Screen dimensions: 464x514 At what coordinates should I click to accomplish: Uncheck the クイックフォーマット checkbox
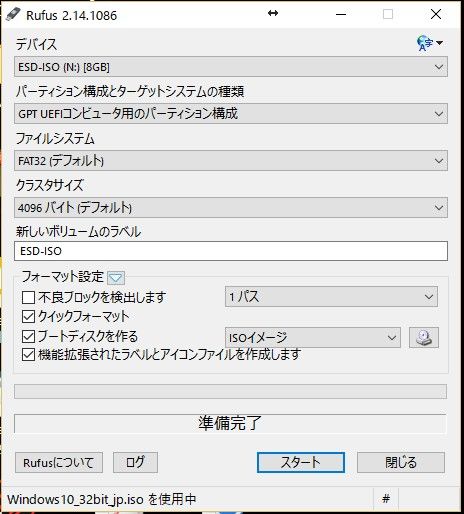click(x=28, y=317)
